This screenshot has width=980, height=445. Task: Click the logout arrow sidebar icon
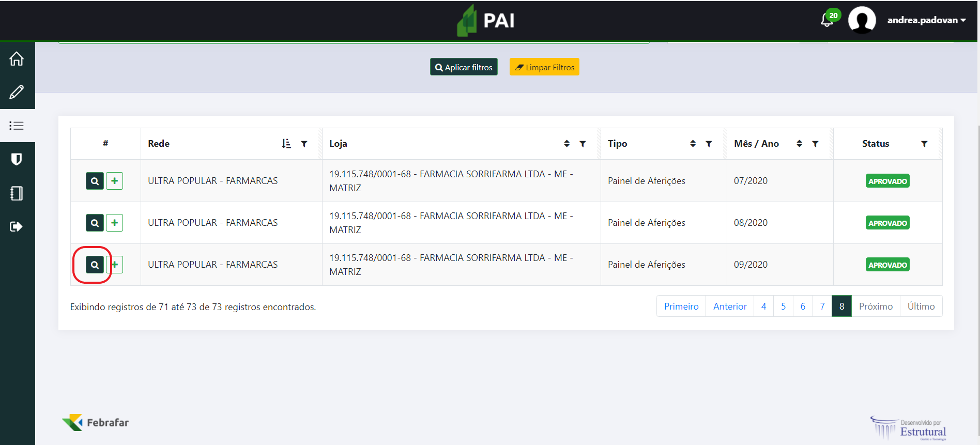pyautogui.click(x=17, y=226)
